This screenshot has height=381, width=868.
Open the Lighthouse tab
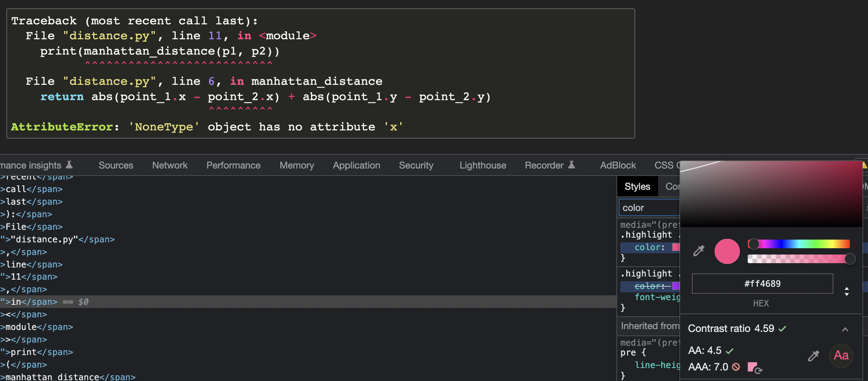[483, 165]
